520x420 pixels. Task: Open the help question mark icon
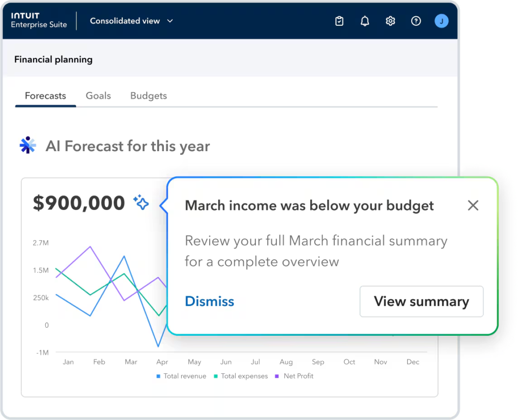(x=416, y=21)
